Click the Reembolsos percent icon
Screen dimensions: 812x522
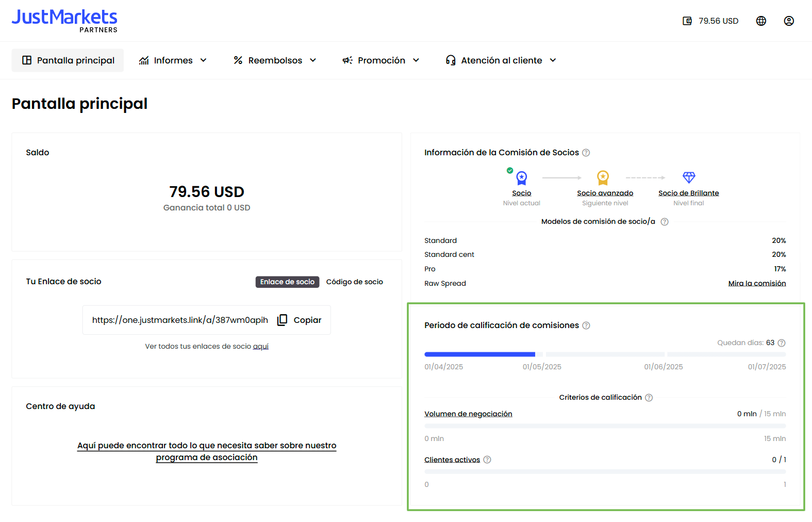coord(238,60)
